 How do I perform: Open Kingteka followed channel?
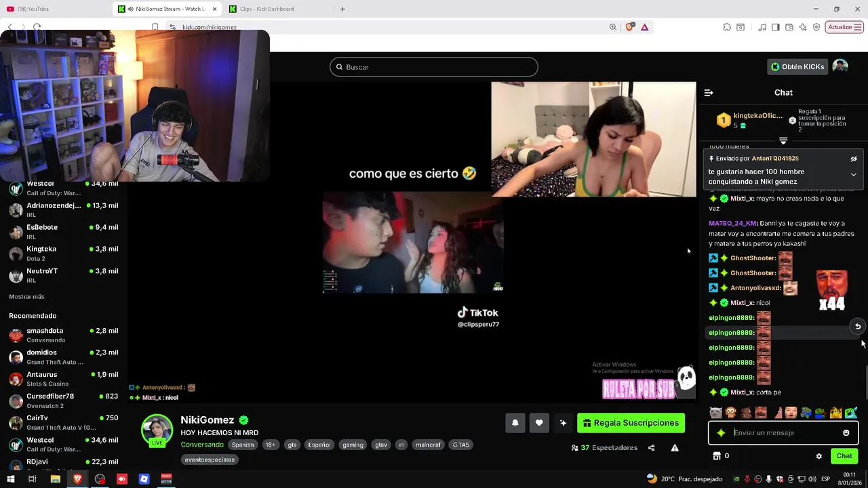click(x=64, y=253)
